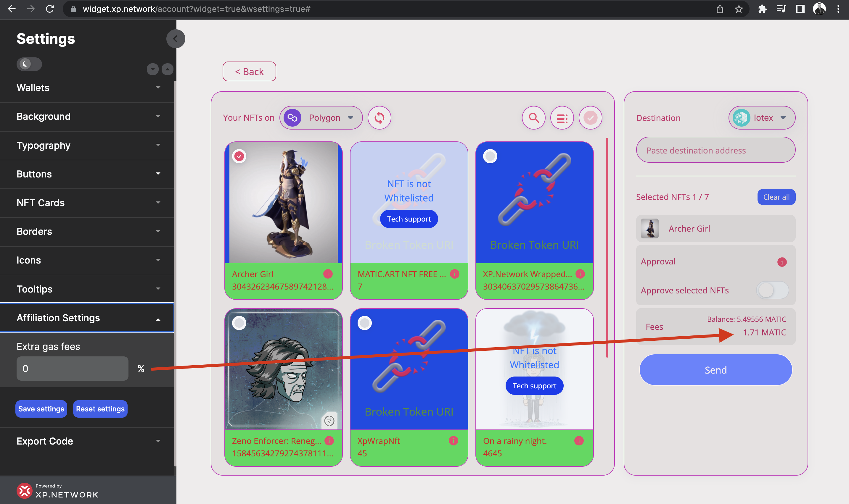
Task: Click the '1.71 MATIC' fee amount
Action: tap(764, 332)
